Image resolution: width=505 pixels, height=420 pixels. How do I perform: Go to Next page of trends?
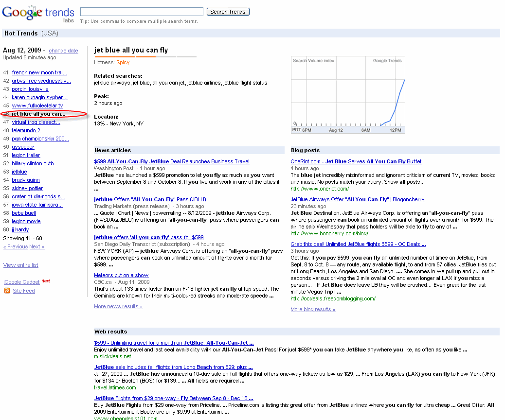pos(37,246)
